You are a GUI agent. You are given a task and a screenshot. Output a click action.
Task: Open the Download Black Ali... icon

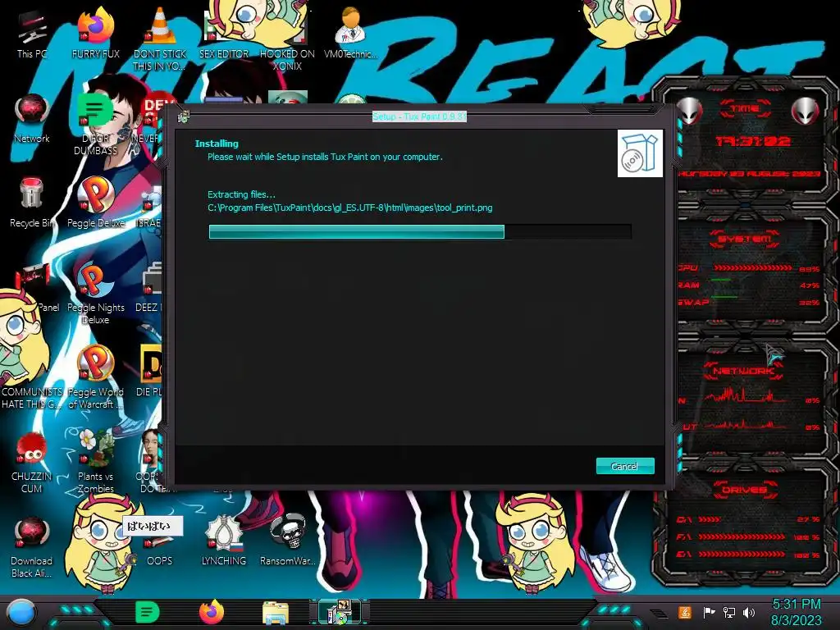32,546
